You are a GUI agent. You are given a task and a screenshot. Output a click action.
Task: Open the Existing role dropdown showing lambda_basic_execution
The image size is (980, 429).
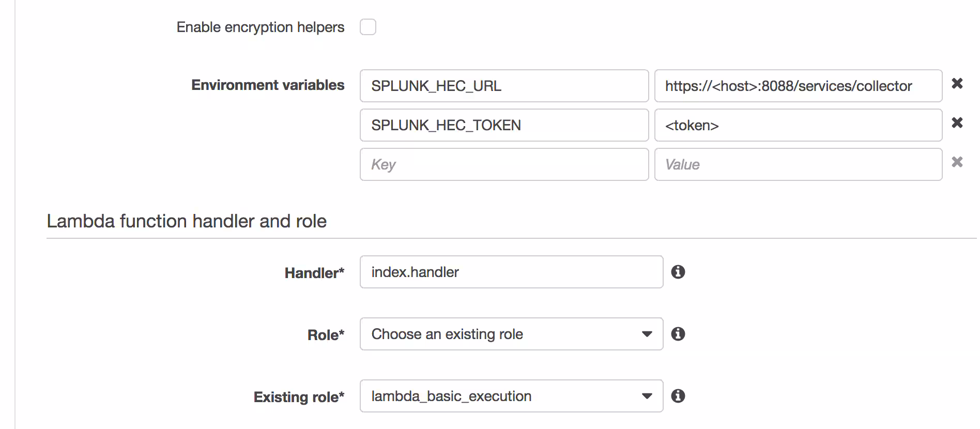tap(511, 396)
